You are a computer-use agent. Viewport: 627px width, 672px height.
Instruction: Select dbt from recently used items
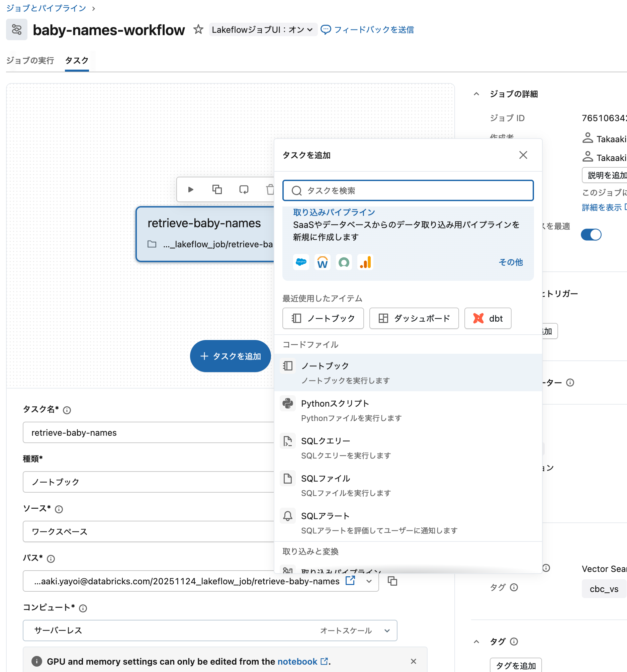[488, 318]
